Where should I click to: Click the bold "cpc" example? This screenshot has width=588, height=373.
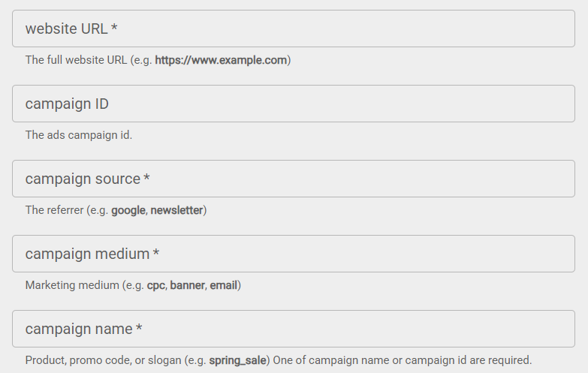coord(155,285)
